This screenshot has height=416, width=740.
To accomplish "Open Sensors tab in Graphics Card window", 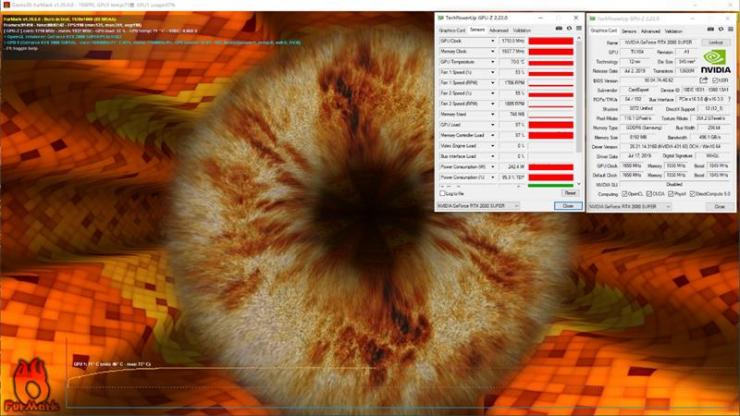I will (629, 31).
